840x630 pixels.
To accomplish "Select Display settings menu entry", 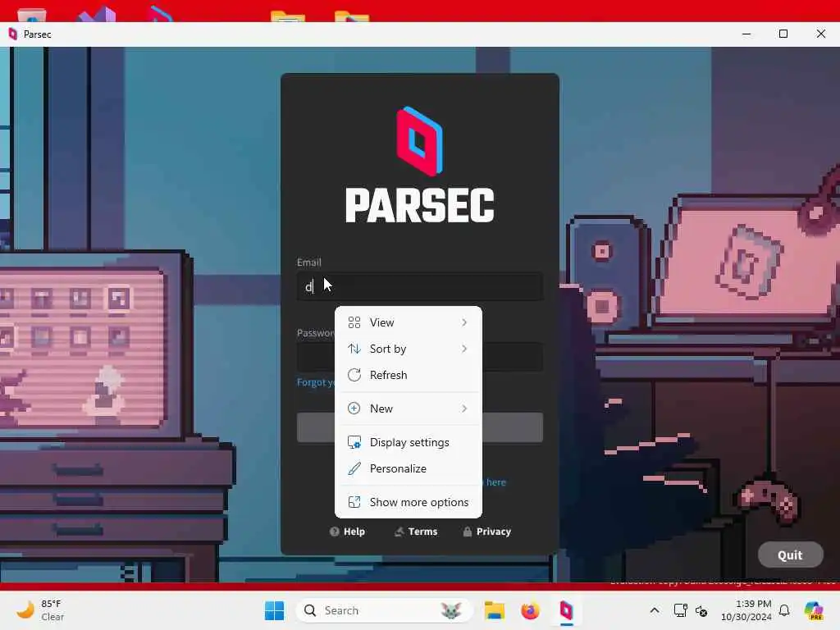I will 409,442.
